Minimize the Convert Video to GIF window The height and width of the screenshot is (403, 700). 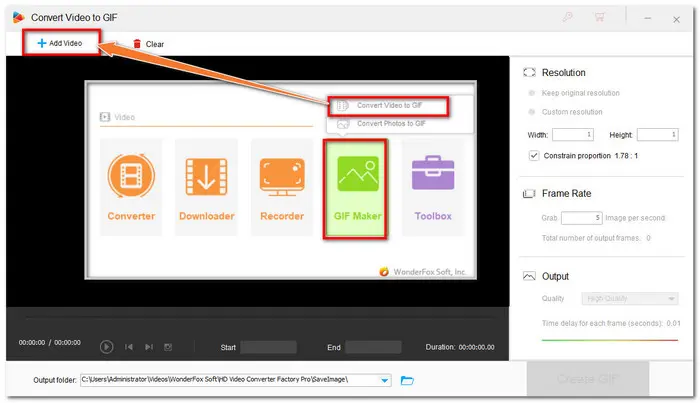[647, 18]
